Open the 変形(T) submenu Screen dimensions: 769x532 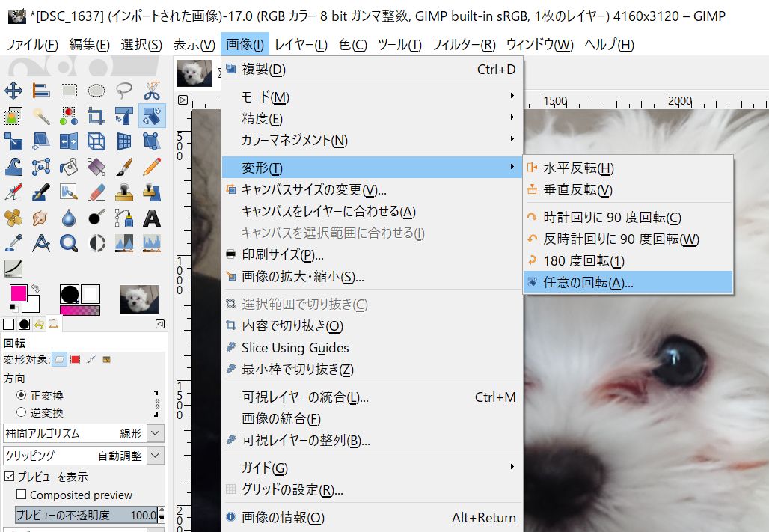(373, 168)
